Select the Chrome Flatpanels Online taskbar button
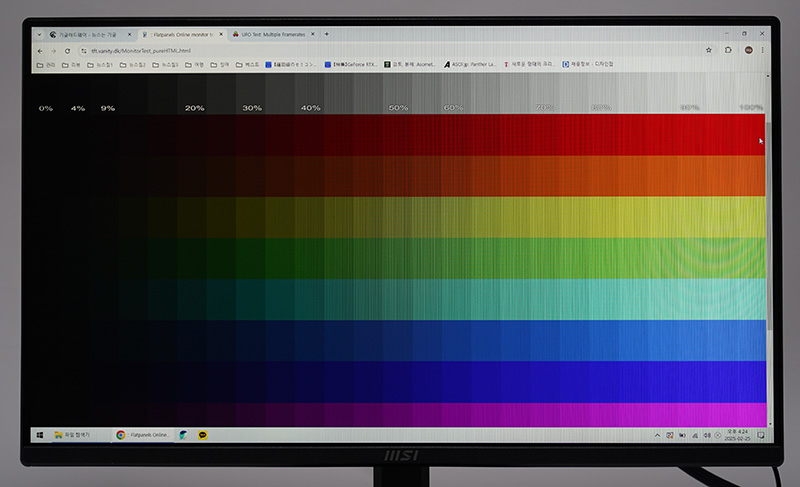Image resolution: width=800 pixels, height=487 pixels. pyautogui.click(x=142, y=435)
